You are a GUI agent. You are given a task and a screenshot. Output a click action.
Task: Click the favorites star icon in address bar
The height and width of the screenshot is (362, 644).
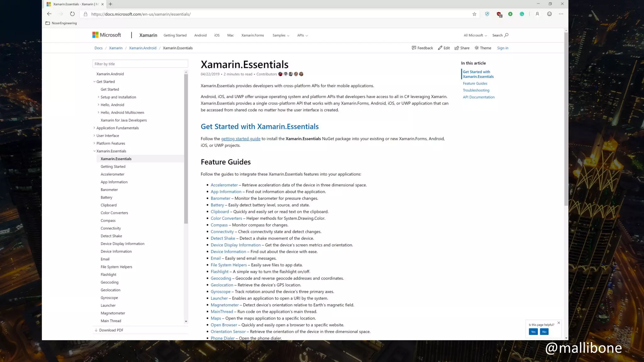pos(474,14)
